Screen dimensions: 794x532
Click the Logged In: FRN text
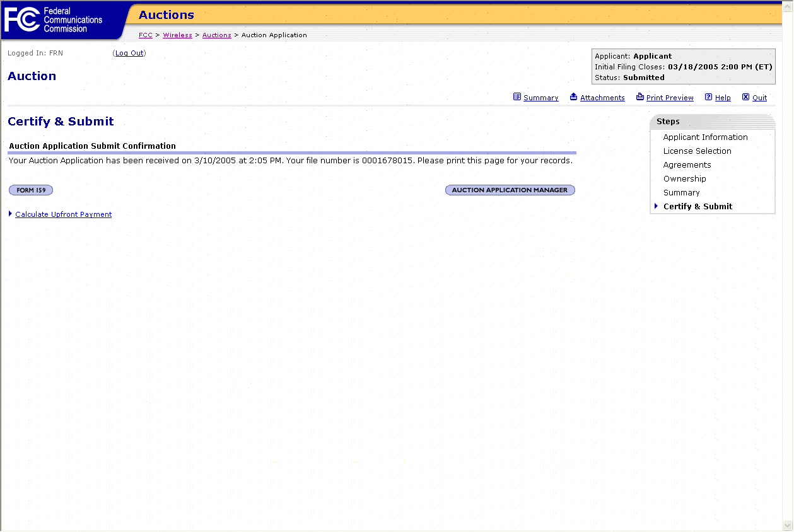35,53
